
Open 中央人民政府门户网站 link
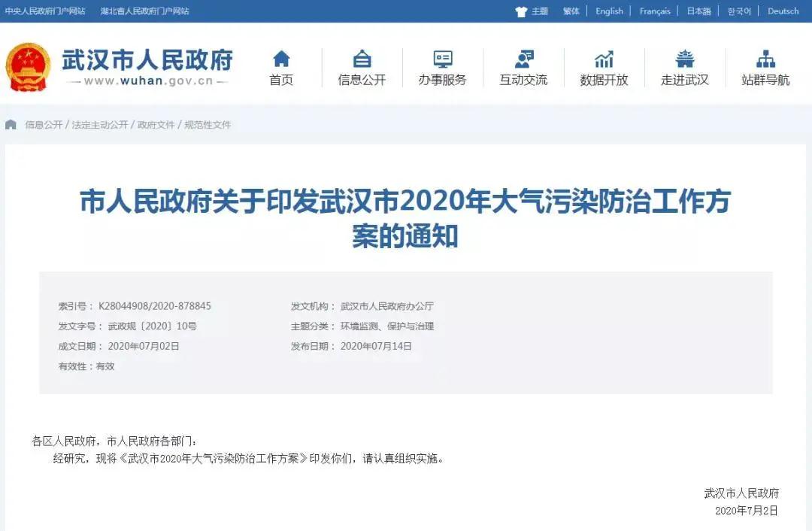45,11
